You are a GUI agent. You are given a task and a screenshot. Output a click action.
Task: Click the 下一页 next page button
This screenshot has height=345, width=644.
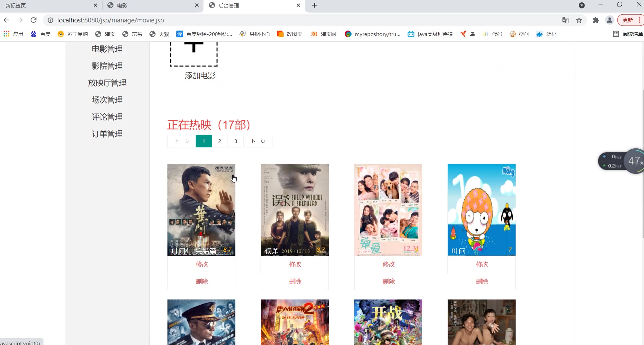(x=258, y=141)
